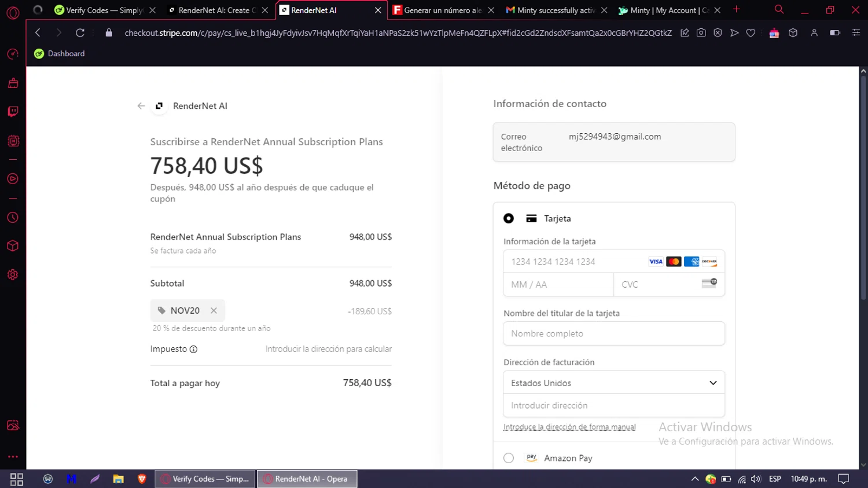Open Extensions cube icon in sidebar
The height and width of the screenshot is (488, 868).
[13, 246]
